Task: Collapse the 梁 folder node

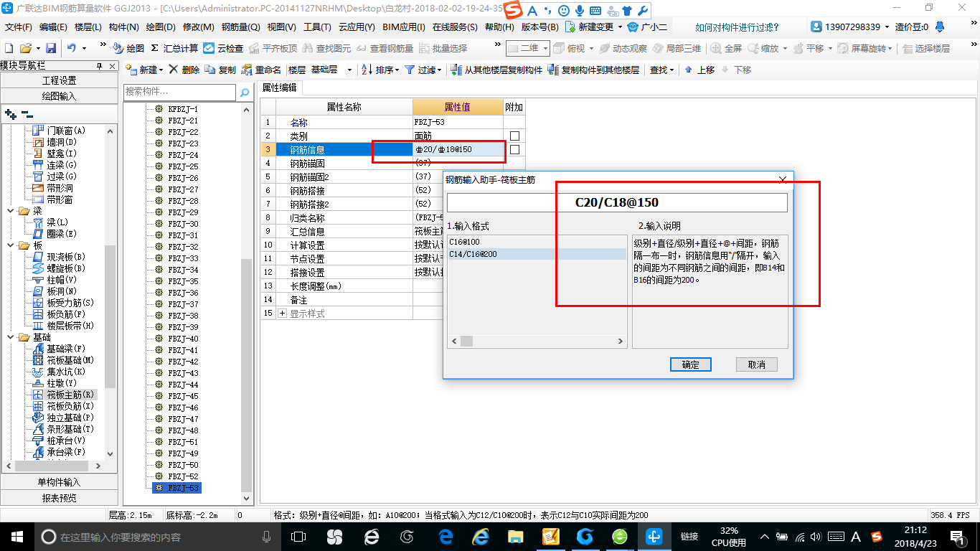Action: [x=11, y=211]
